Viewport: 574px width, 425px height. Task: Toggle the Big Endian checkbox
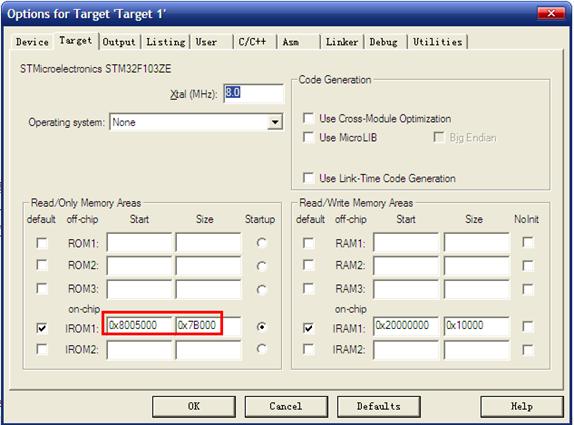(439, 137)
